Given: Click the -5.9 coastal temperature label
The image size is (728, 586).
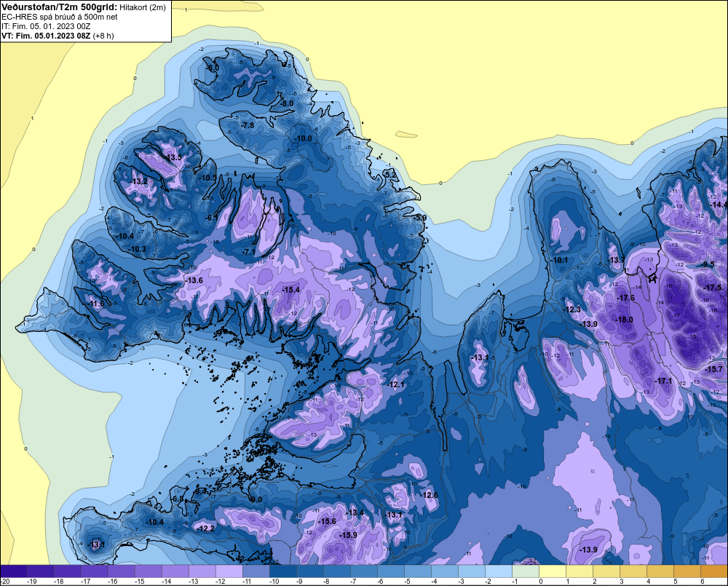Looking at the screenshot, I should click(420, 218).
